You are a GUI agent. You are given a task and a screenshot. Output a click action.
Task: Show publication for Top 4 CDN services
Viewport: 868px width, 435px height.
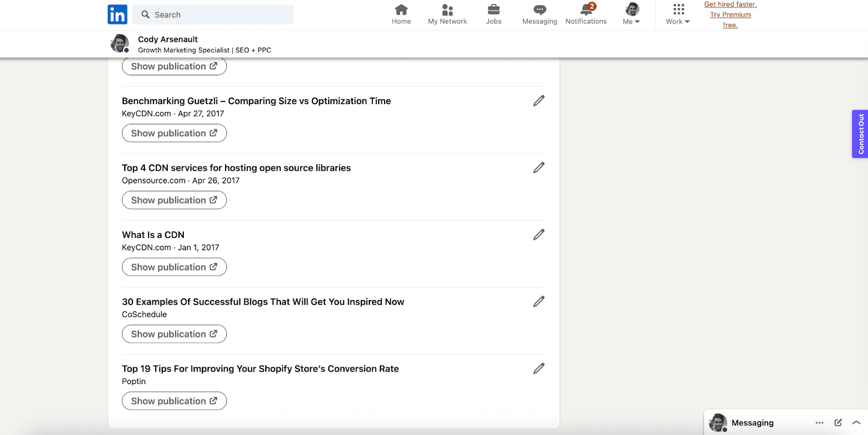coord(174,200)
